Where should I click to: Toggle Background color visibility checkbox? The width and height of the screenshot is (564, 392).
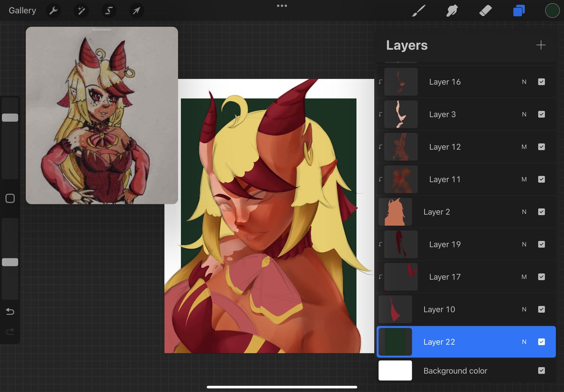541,371
